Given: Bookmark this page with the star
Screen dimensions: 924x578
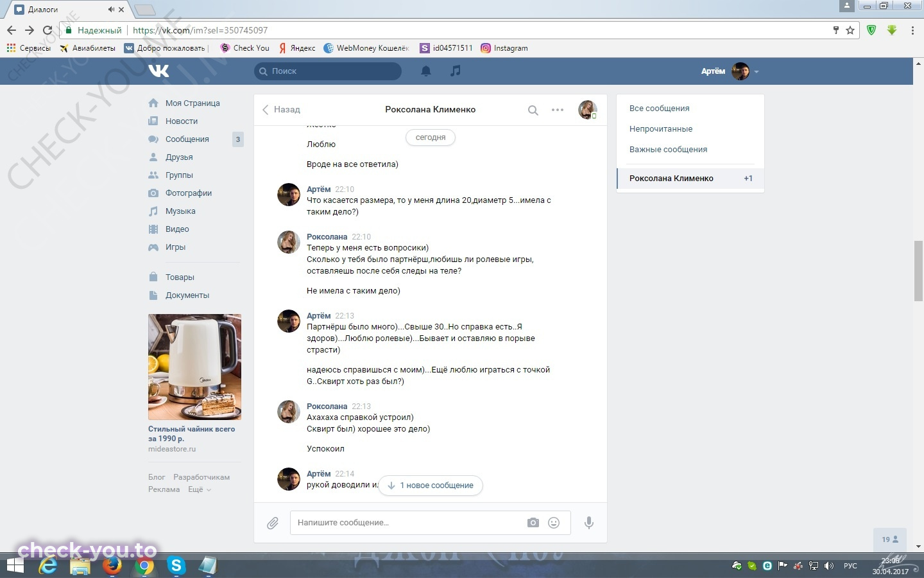Looking at the screenshot, I should point(850,30).
